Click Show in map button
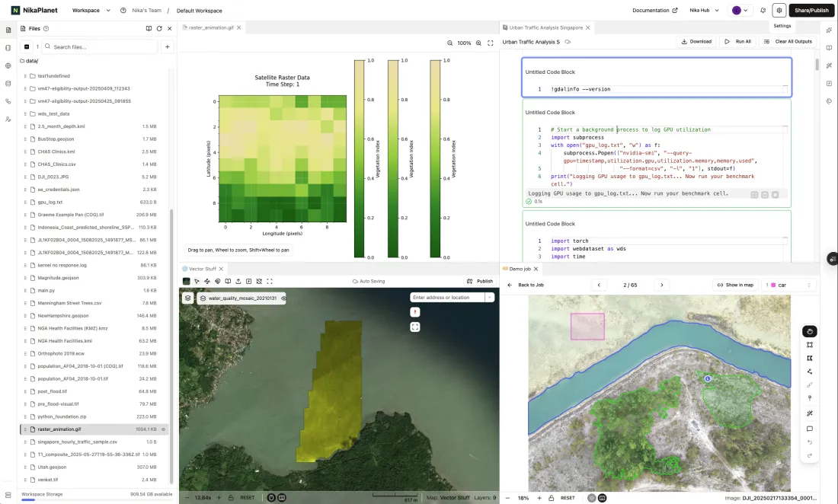 735,285
